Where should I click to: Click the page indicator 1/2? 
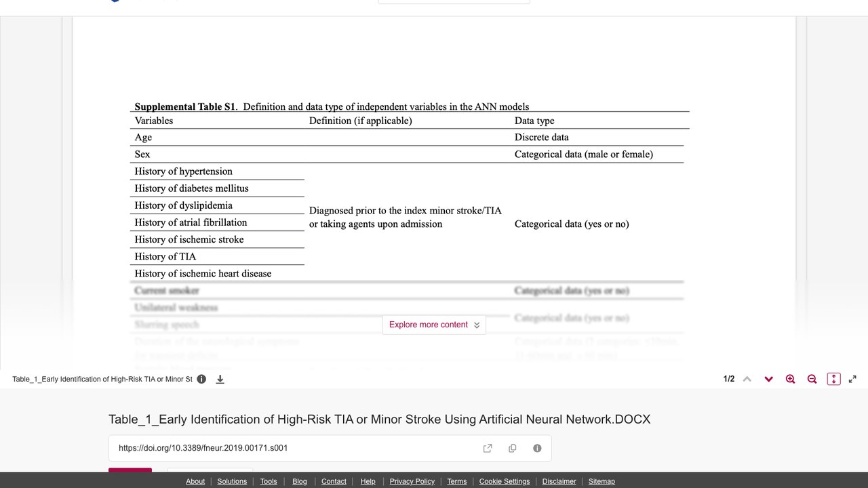[729, 379]
